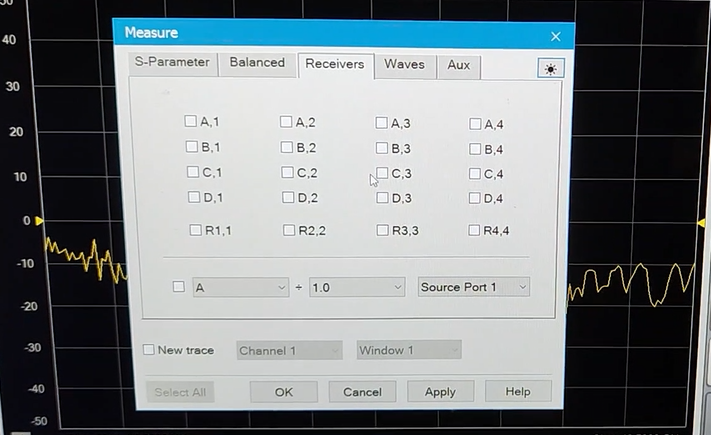Select the Receivers tab
Screen dimensions: 711x435
coord(335,64)
